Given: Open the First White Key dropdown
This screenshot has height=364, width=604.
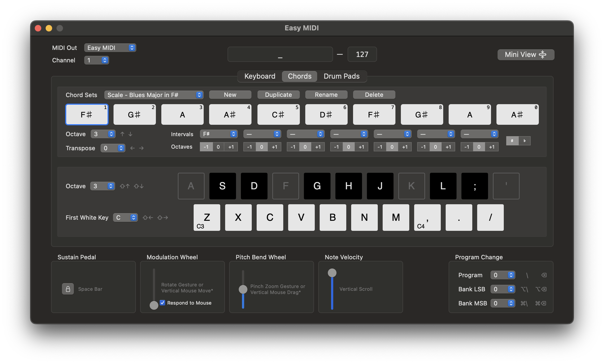Looking at the screenshot, I should tap(125, 217).
